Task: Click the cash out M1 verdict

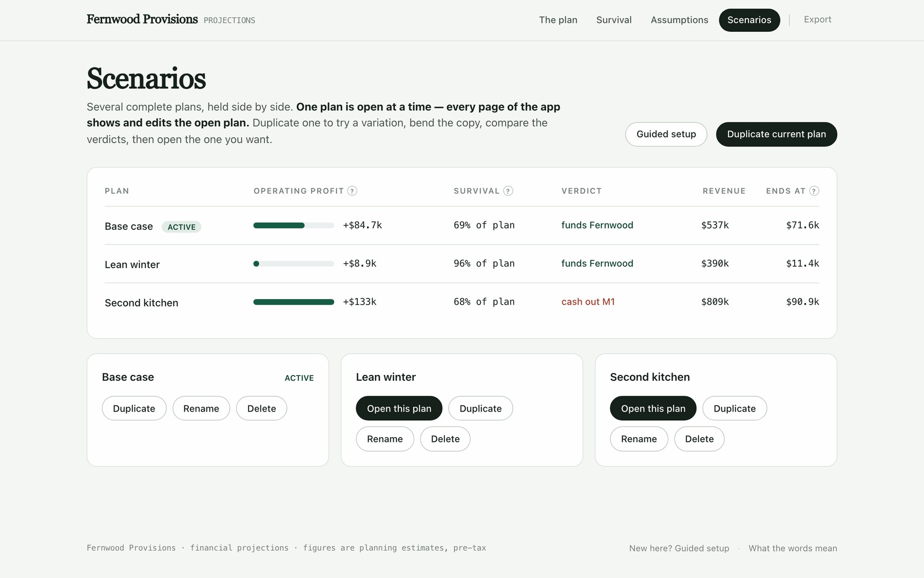Action: click(588, 302)
